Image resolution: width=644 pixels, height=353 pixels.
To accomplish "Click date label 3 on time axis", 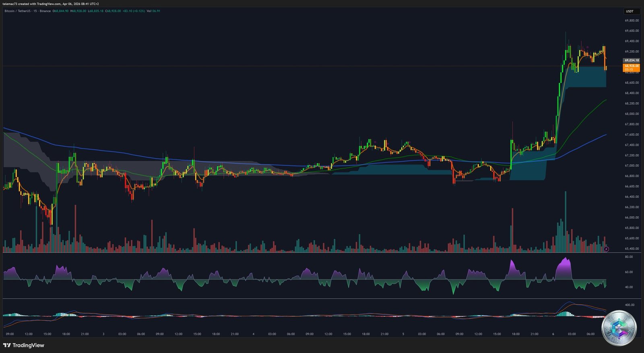I will tap(103, 334).
